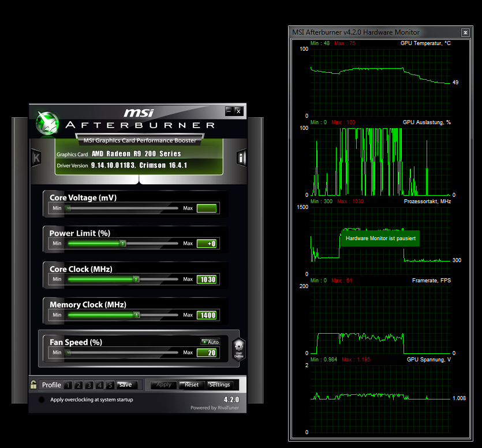482x448 pixels.
Task: Minimize the MSI Afterburner main window
Action: pos(229,111)
